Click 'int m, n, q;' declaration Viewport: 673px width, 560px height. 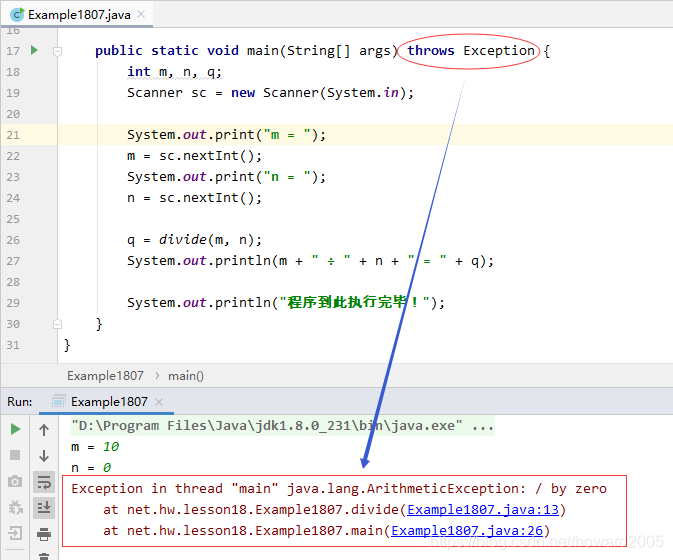(174, 72)
